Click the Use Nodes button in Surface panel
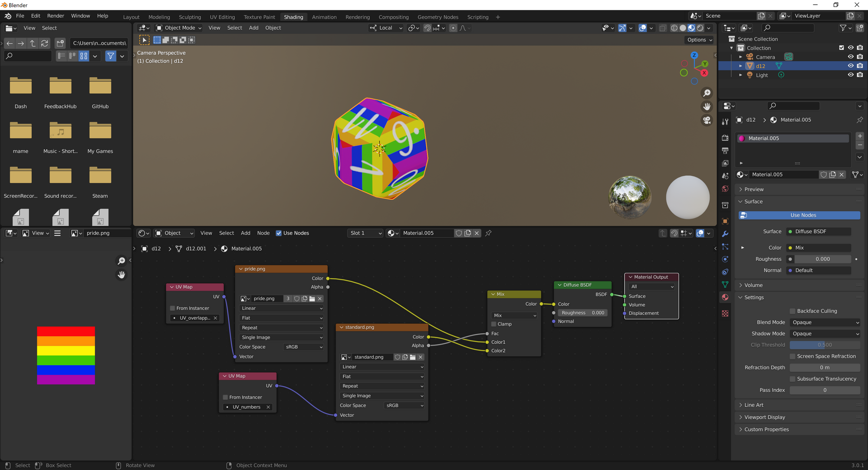 799,215
